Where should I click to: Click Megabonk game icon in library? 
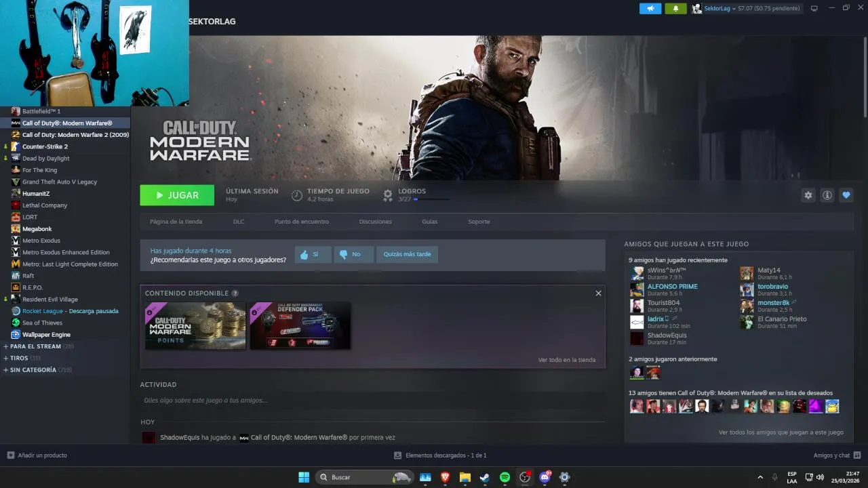(16, 229)
